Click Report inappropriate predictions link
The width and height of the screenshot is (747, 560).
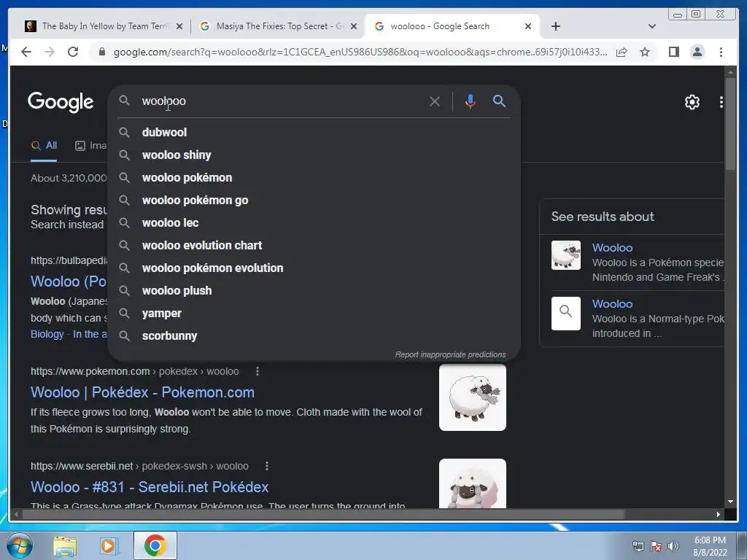pos(450,355)
